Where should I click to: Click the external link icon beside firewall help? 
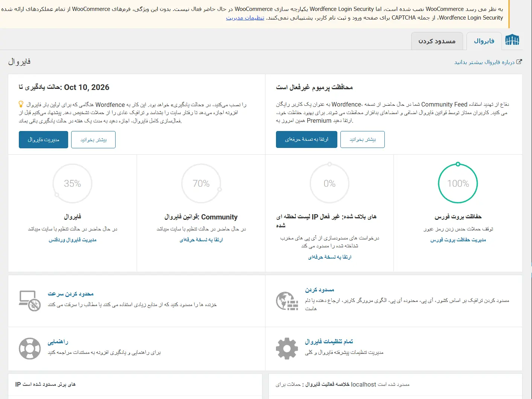click(519, 62)
